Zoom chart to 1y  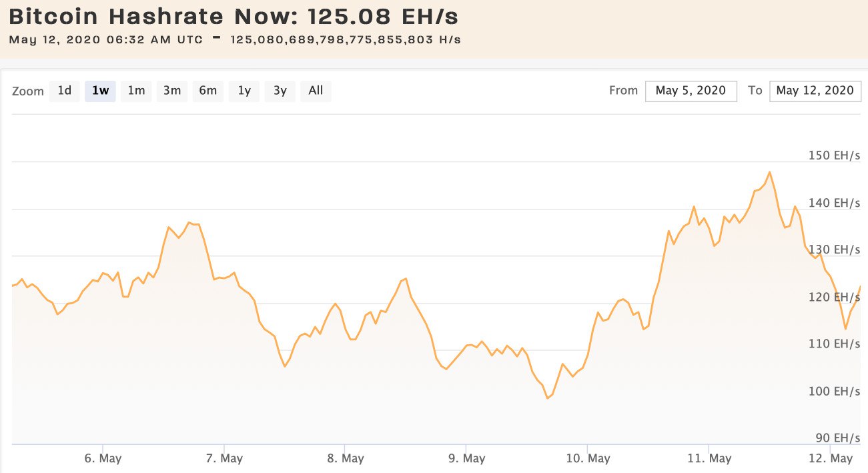(x=244, y=91)
